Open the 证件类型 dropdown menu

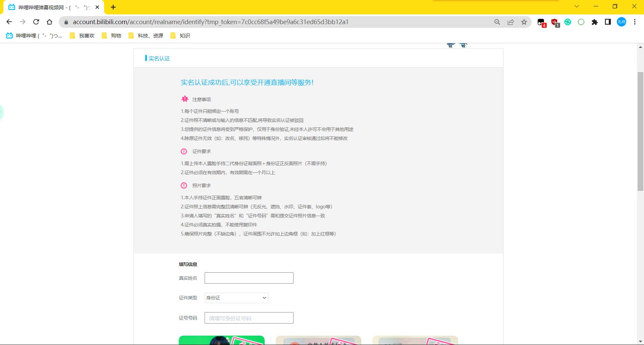(236, 298)
